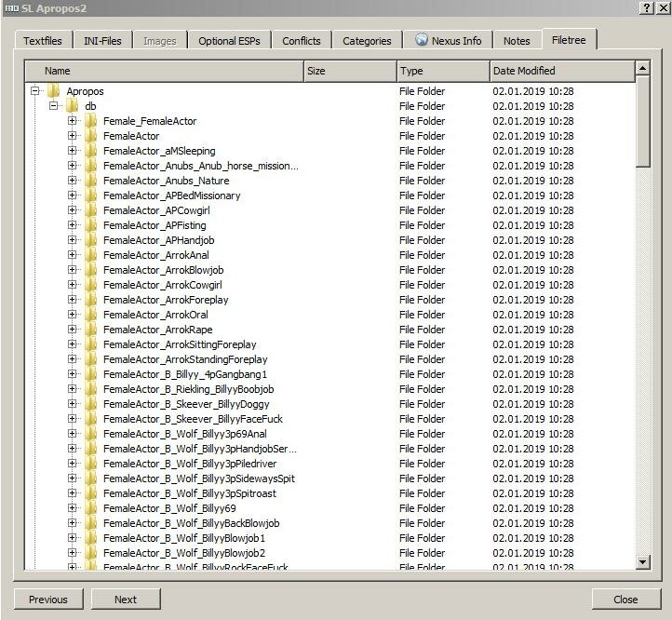Sort by the Name column header

[164, 71]
